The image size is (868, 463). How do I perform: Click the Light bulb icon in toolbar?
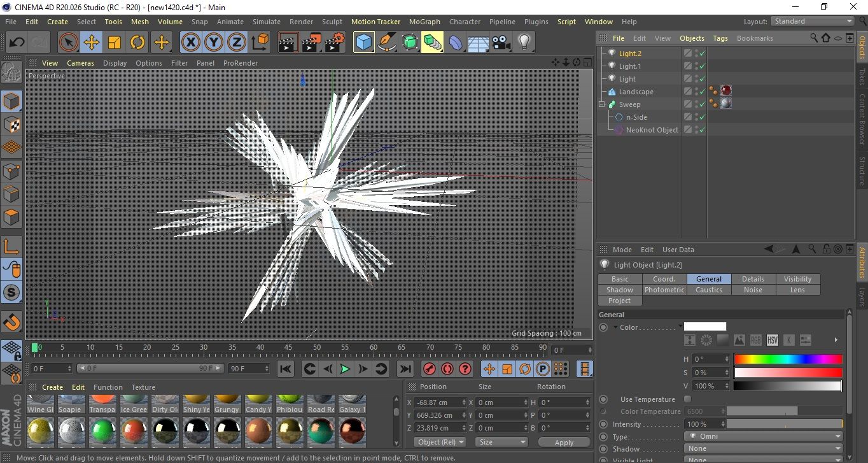point(524,43)
